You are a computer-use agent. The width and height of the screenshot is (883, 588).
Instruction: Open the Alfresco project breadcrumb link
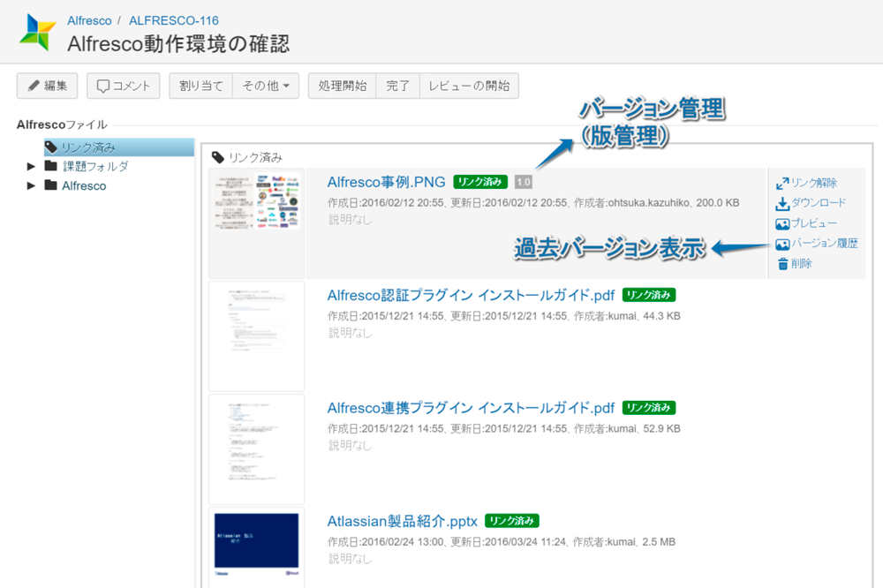coord(89,20)
